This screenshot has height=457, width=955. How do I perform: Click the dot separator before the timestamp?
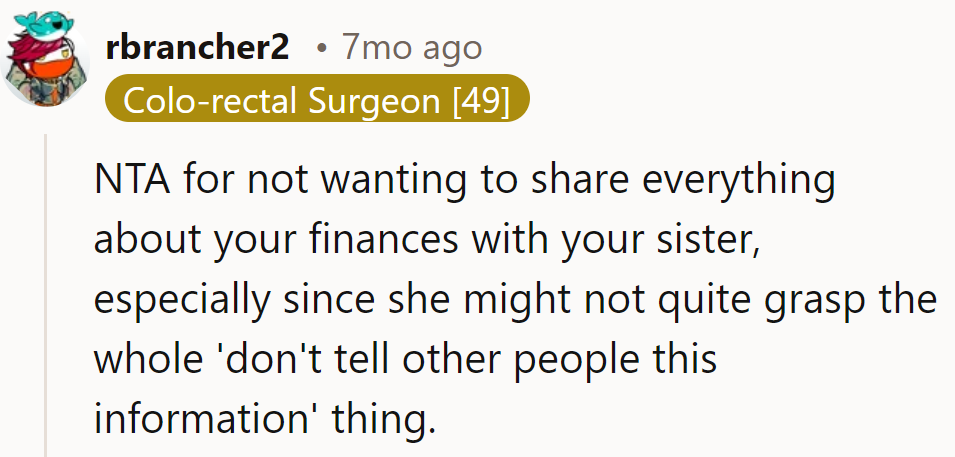(320, 48)
